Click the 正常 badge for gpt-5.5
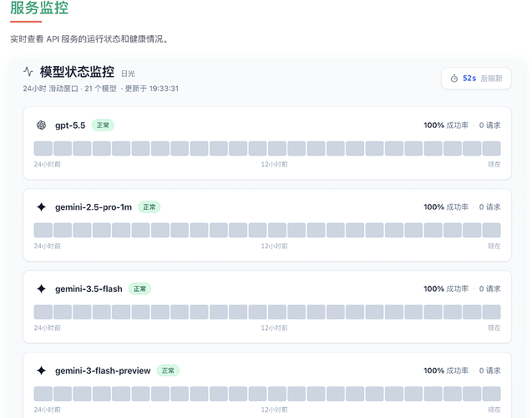This screenshot has height=418, width=532. pos(103,125)
